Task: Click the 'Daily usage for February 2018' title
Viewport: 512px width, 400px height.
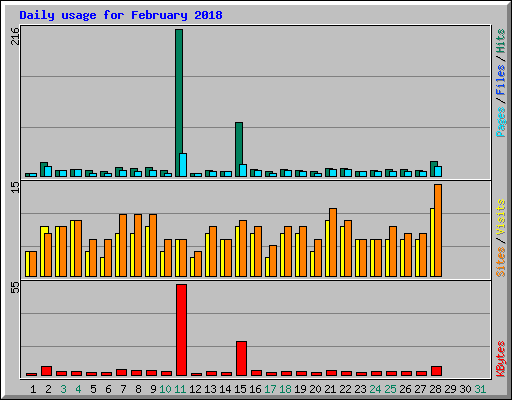Action: click(x=121, y=15)
